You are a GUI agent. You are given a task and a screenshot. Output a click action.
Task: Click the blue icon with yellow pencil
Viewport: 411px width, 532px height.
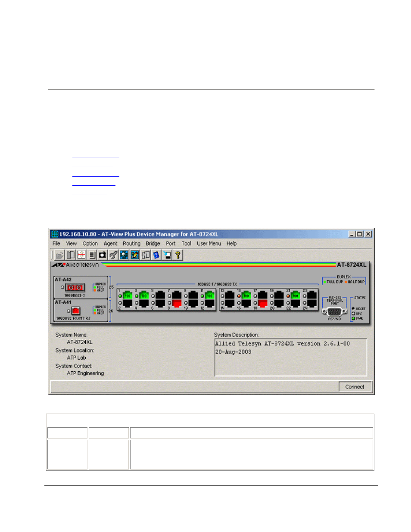pos(135,255)
